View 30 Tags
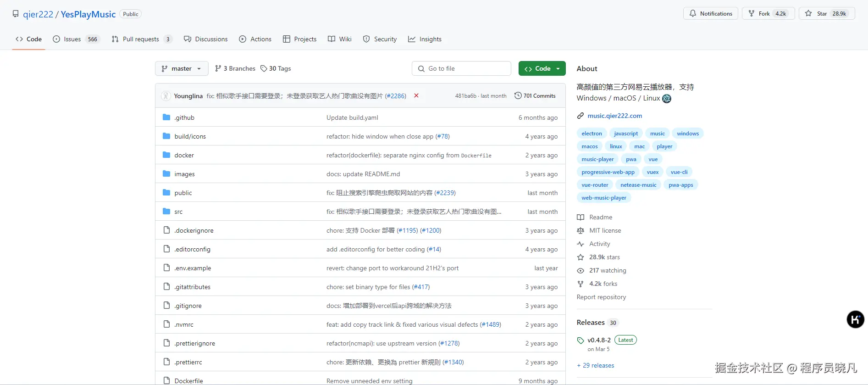 point(276,68)
